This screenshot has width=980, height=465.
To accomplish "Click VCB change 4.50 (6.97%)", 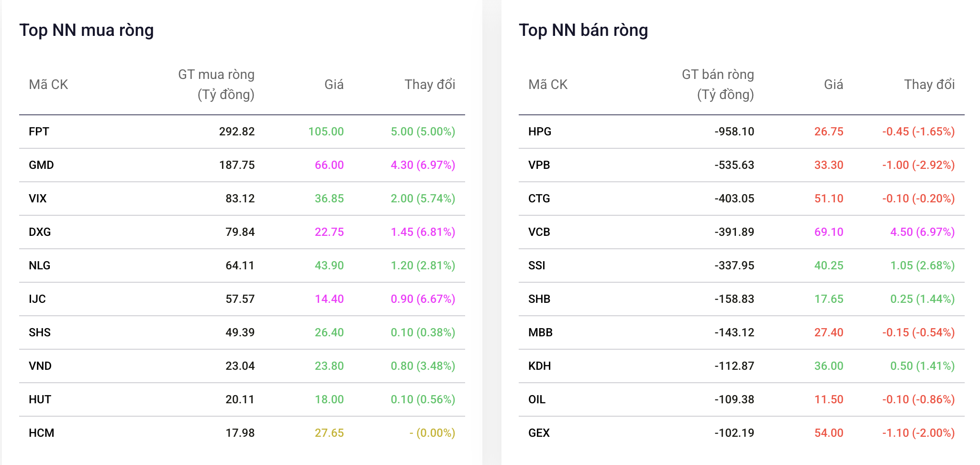I will pos(923,232).
